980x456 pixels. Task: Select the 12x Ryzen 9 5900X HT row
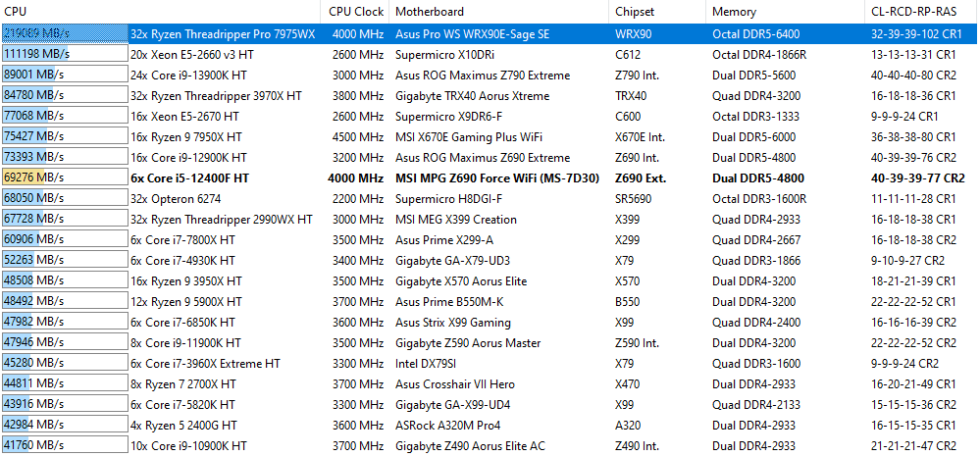pyautogui.click(x=490, y=302)
